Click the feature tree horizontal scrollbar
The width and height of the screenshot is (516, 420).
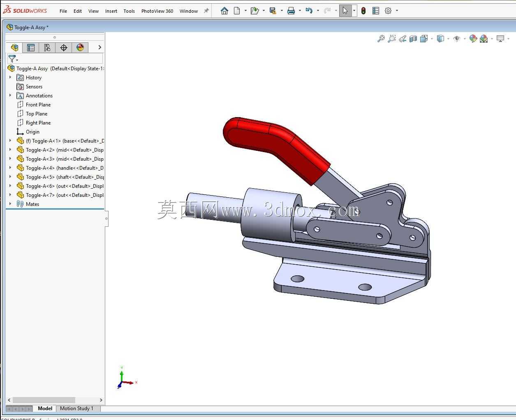click(x=44, y=400)
